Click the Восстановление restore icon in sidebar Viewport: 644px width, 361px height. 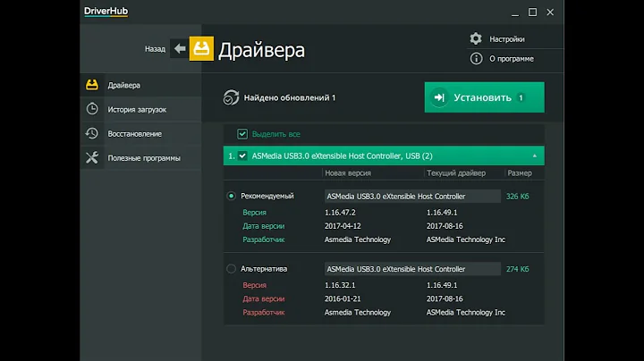tap(91, 133)
